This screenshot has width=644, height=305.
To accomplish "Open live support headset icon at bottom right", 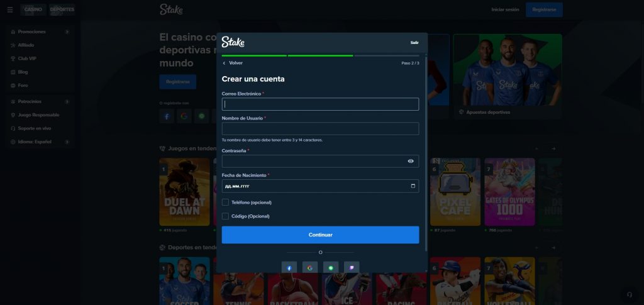I will (x=630, y=294).
